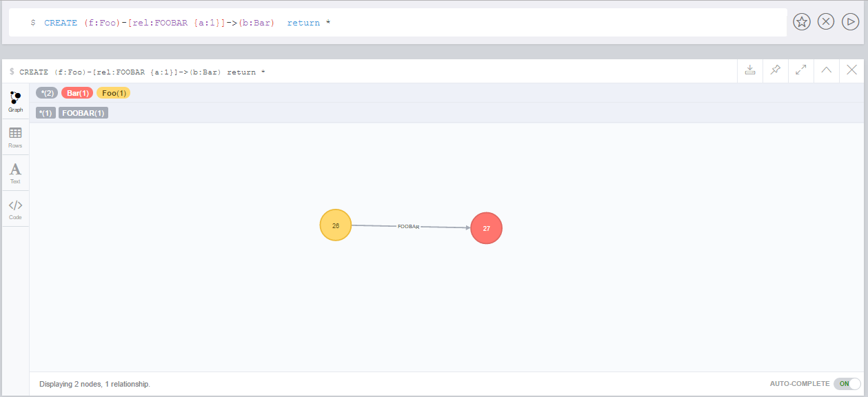Clear the editor with the X icon
The height and width of the screenshot is (397, 868).
click(x=825, y=21)
